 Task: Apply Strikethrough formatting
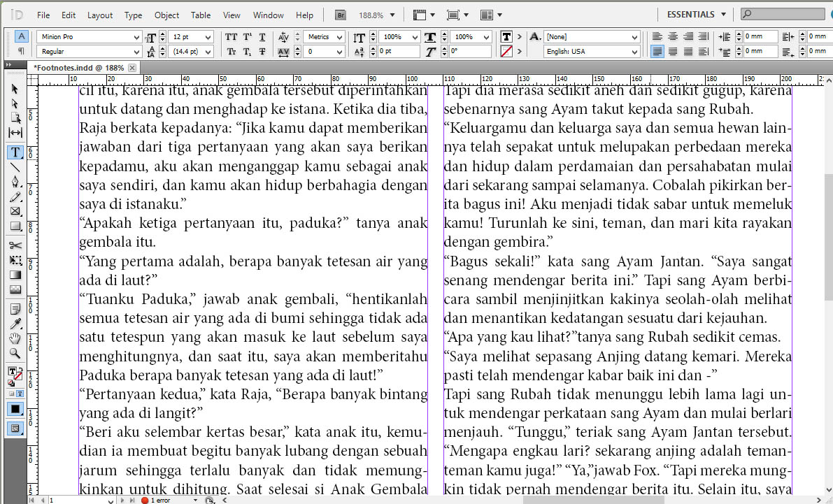[x=262, y=52]
